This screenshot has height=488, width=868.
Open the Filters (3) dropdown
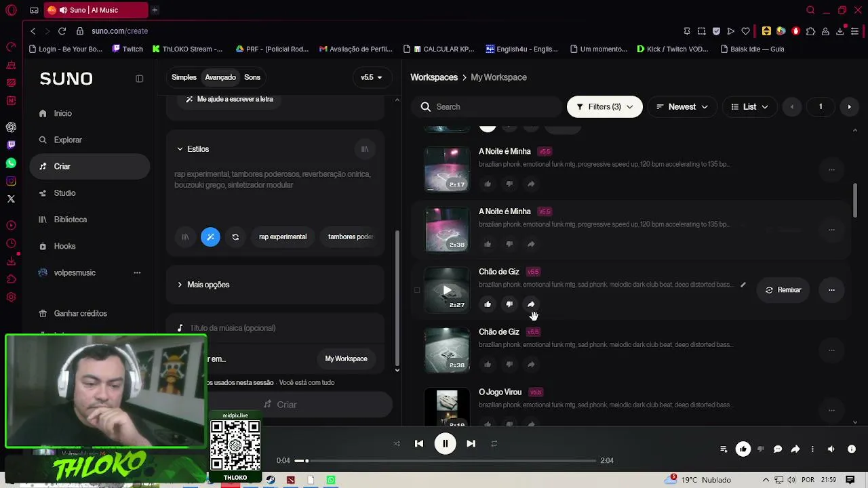pos(605,107)
